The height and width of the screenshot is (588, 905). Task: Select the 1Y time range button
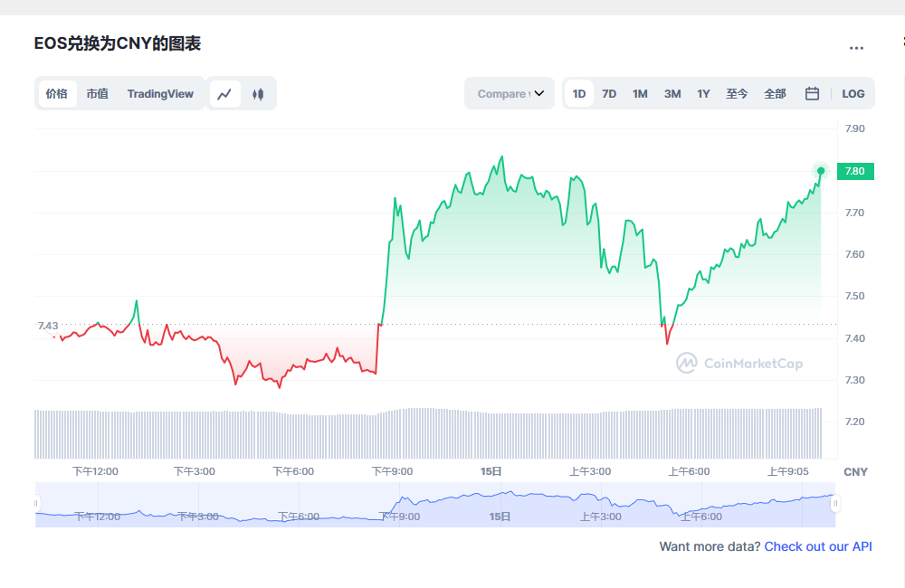click(x=703, y=94)
